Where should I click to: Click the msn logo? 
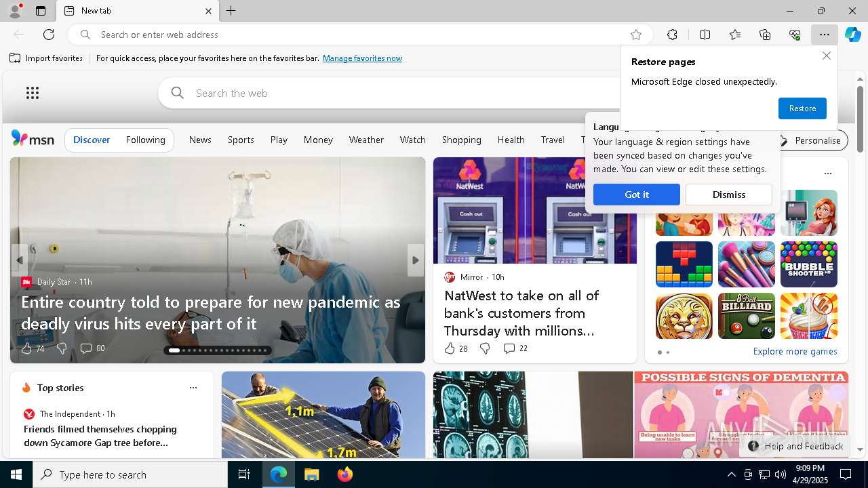33,139
